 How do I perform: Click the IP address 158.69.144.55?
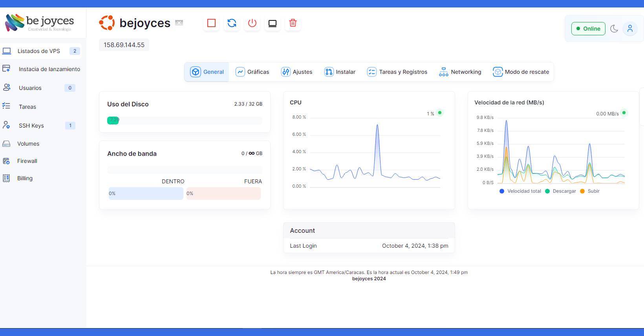pyautogui.click(x=124, y=45)
